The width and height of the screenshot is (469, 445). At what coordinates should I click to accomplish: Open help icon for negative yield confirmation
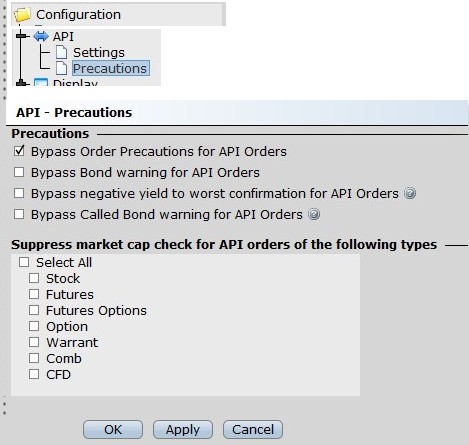[410, 193]
